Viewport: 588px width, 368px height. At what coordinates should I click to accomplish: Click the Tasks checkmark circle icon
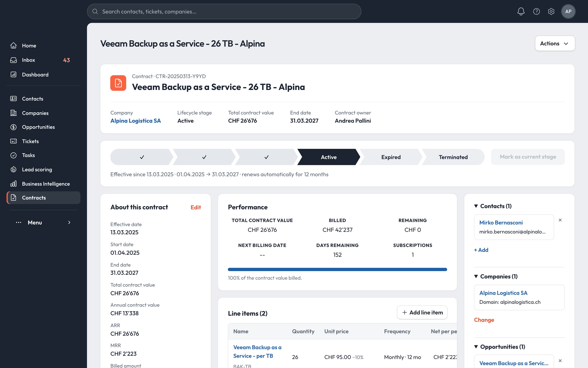14,155
